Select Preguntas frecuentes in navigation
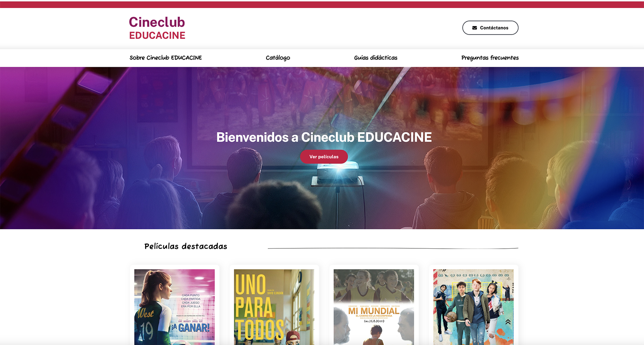644x345 pixels. (x=490, y=58)
